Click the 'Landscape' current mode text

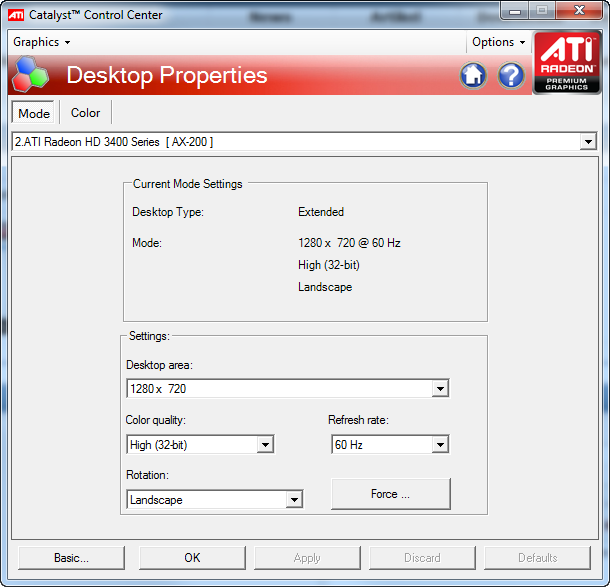[x=325, y=287]
